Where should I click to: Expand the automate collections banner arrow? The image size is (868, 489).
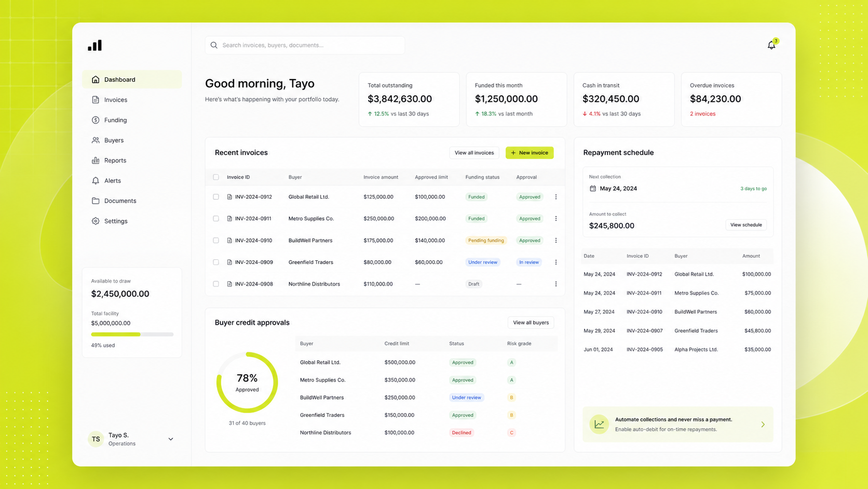click(x=763, y=425)
